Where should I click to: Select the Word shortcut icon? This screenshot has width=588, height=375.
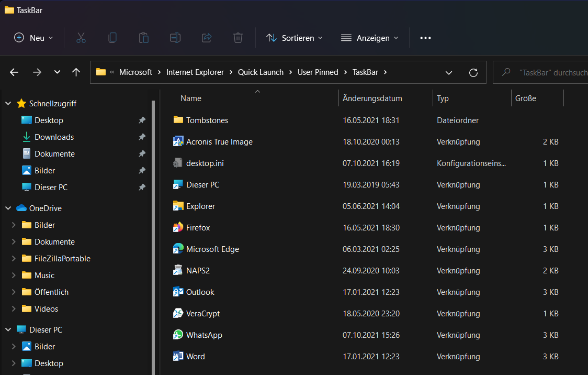(x=178, y=356)
